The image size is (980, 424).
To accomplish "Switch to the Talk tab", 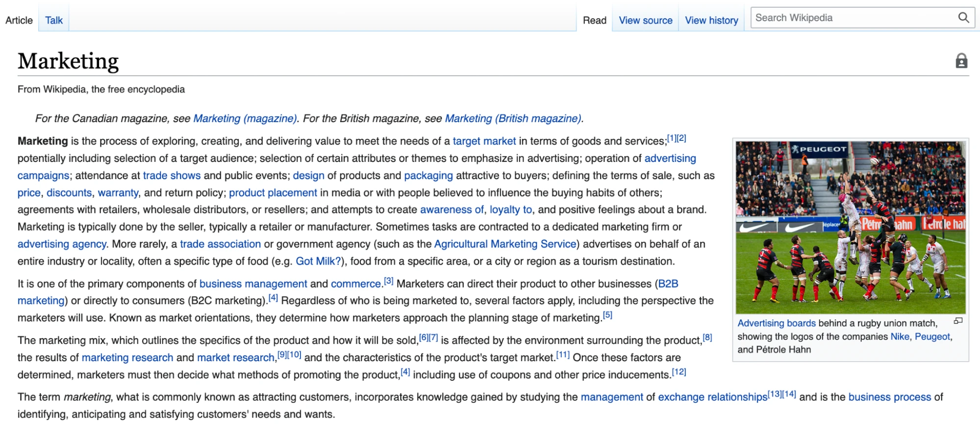I will tap(54, 20).
